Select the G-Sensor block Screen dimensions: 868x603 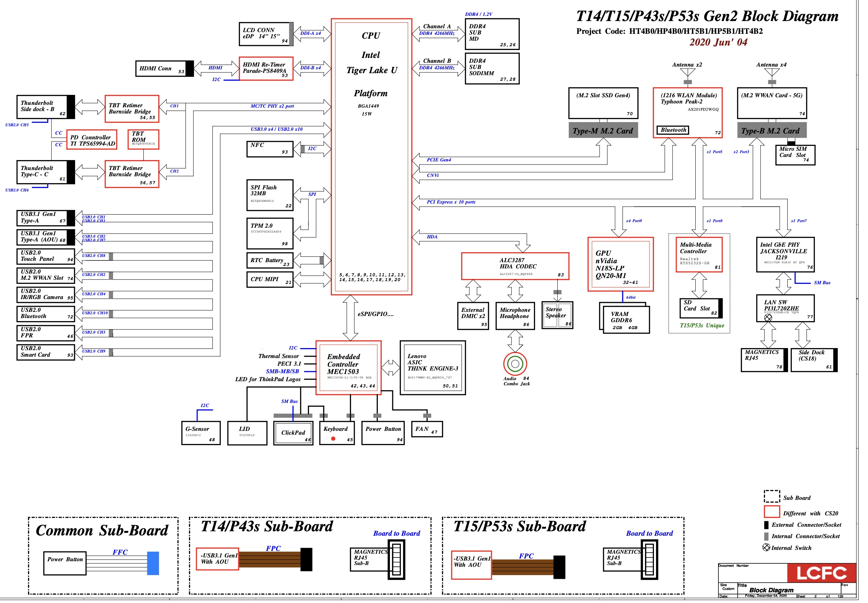[x=201, y=433]
